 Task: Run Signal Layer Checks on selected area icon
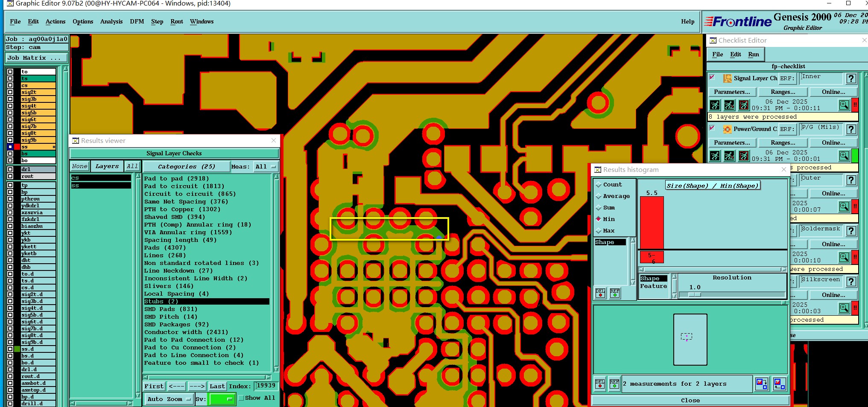(x=744, y=105)
